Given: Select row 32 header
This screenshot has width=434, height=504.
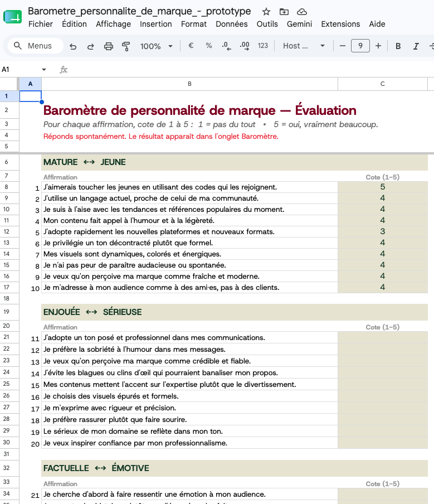Looking at the screenshot, I should (7, 468).
